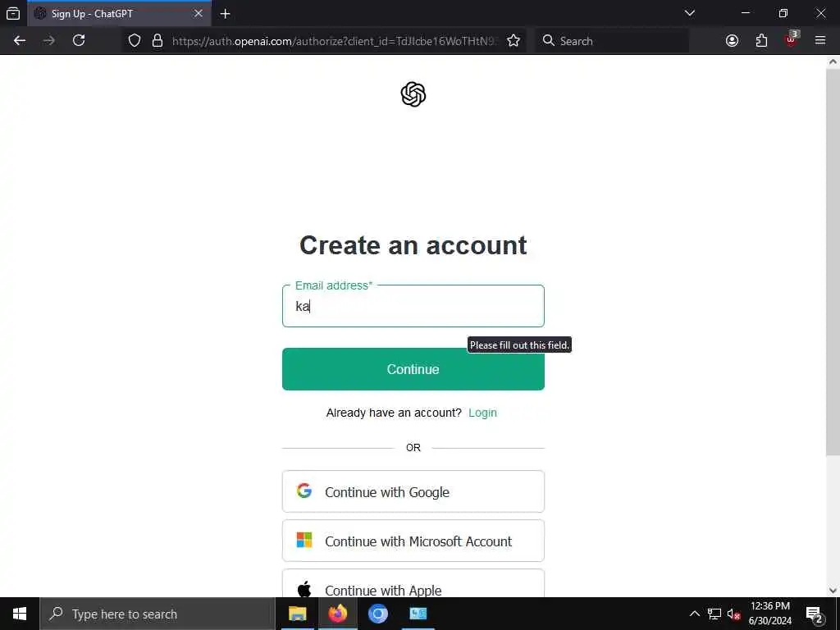Click the site security padlock icon

(x=157, y=41)
